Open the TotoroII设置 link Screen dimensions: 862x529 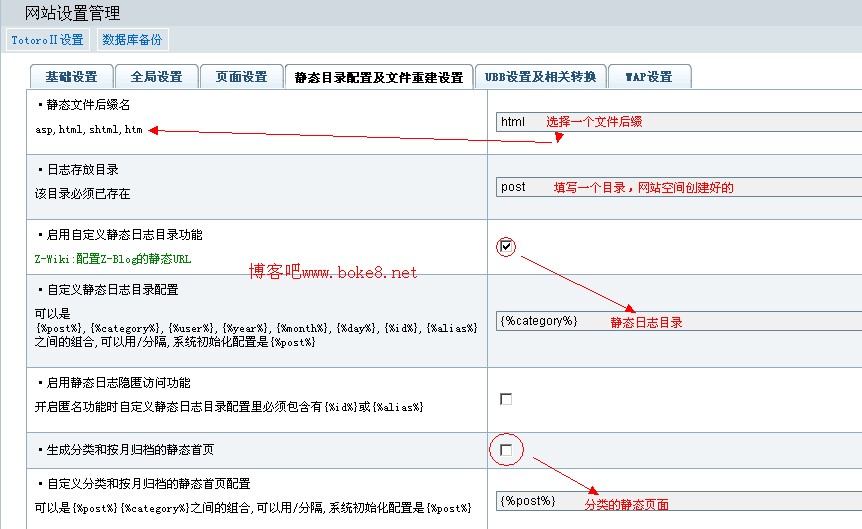[47, 40]
